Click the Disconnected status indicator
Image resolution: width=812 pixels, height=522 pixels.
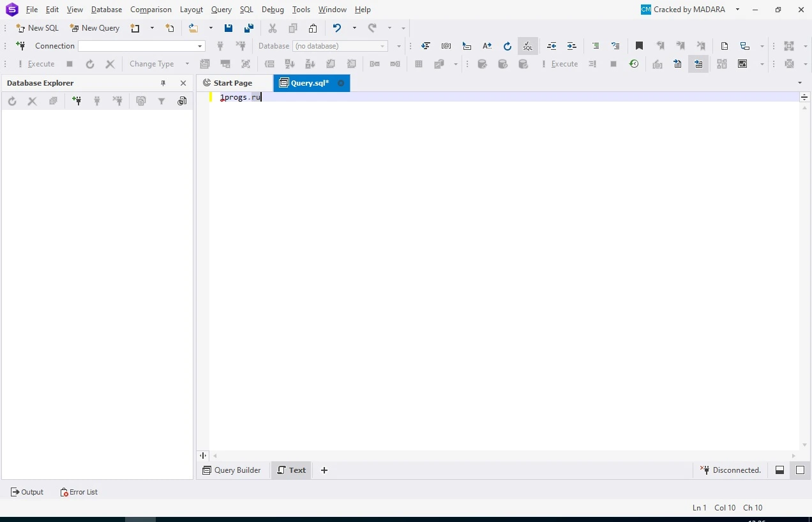pos(731,470)
